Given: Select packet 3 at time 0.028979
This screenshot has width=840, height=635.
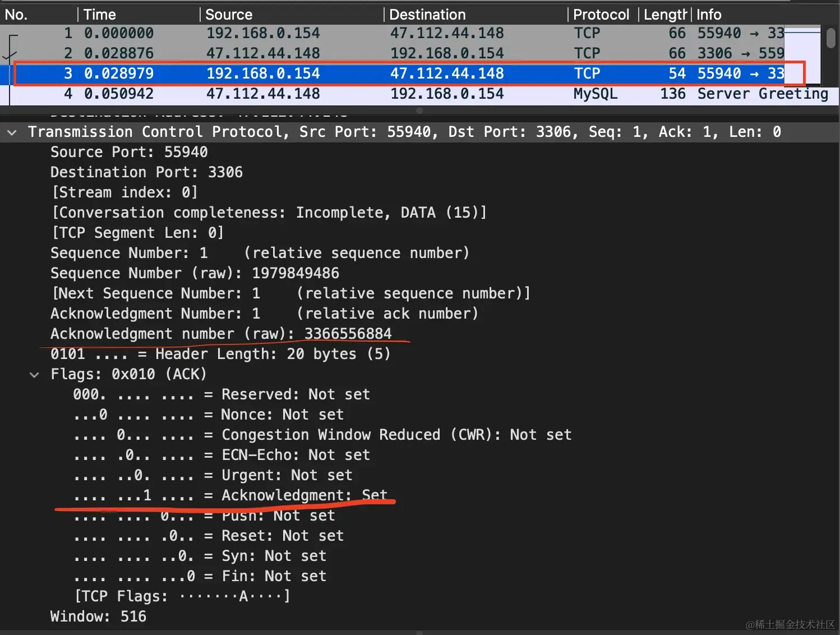Looking at the screenshot, I should [x=393, y=73].
